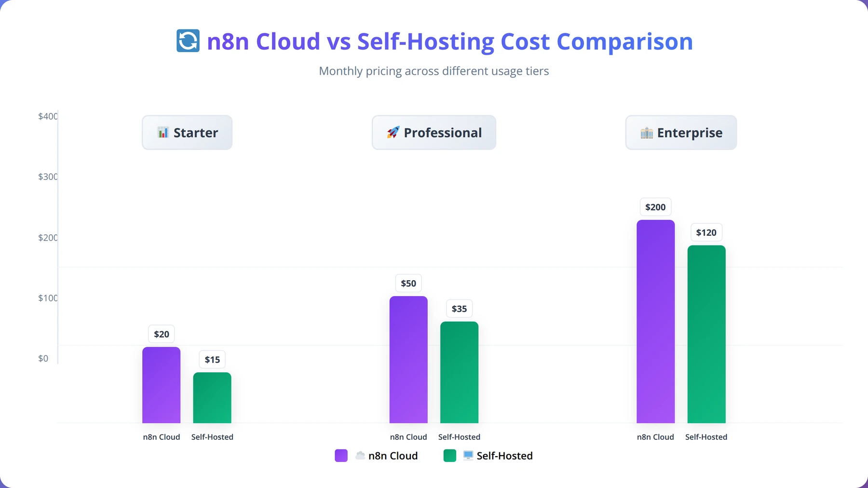
Task: Click the Self-Hosted label under the Enterprise bars
Action: point(706,437)
